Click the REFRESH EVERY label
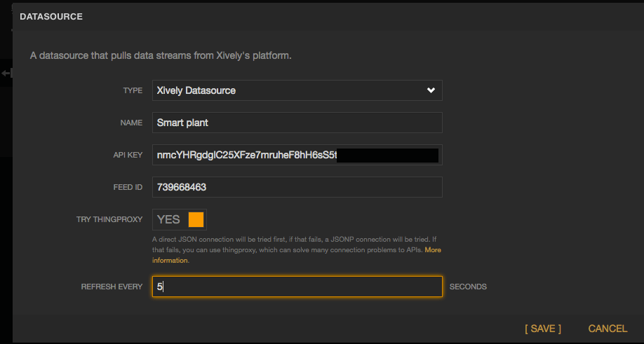Screen dimensions: 644x344 tap(112, 287)
